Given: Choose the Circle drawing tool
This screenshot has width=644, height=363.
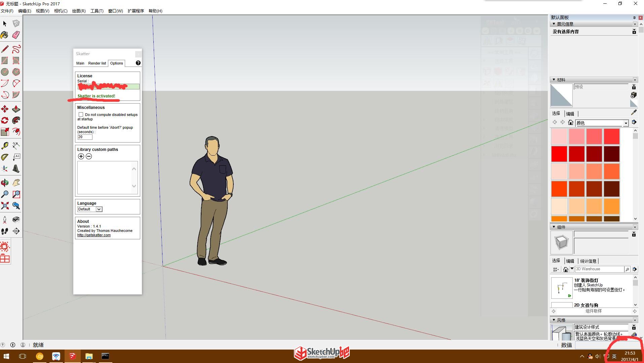Looking at the screenshot, I should 5,72.
